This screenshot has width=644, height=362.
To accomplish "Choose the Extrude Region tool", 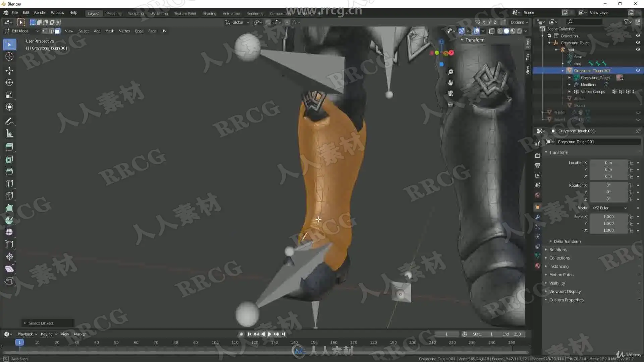I will tap(9, 147).
